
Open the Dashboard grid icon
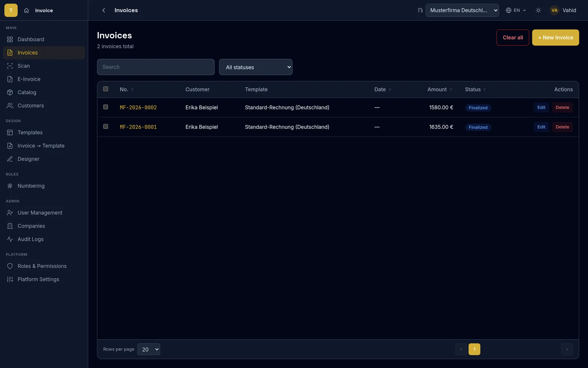click(10, 39)
